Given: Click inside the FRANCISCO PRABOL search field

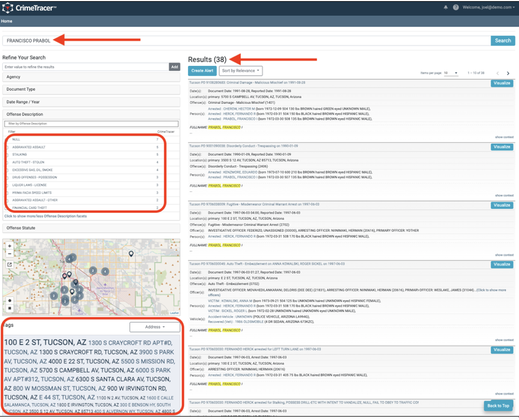Looking at the screenshot, I should pyautogui.click(x=227, y=40).
